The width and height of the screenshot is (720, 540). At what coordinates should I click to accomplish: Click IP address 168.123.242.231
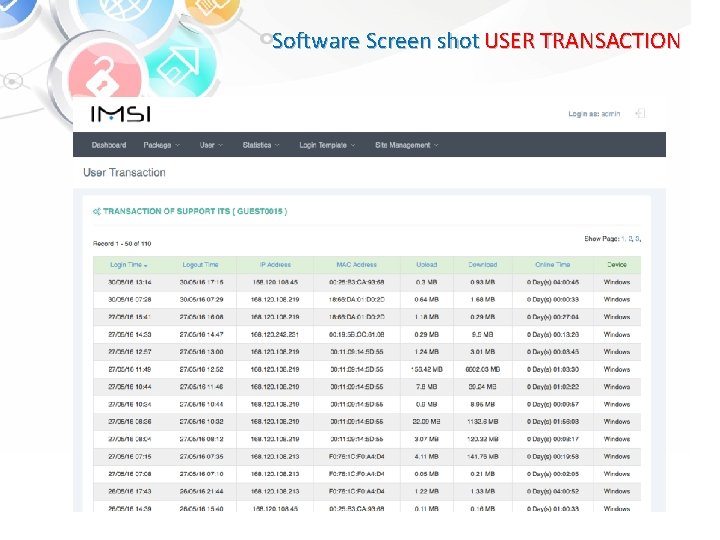(275, 335)
